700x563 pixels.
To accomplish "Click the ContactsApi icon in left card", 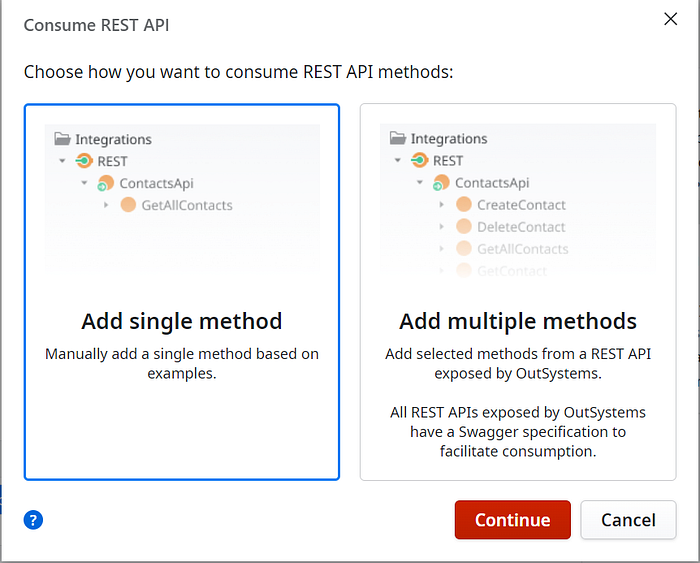I will coord(106,184).
